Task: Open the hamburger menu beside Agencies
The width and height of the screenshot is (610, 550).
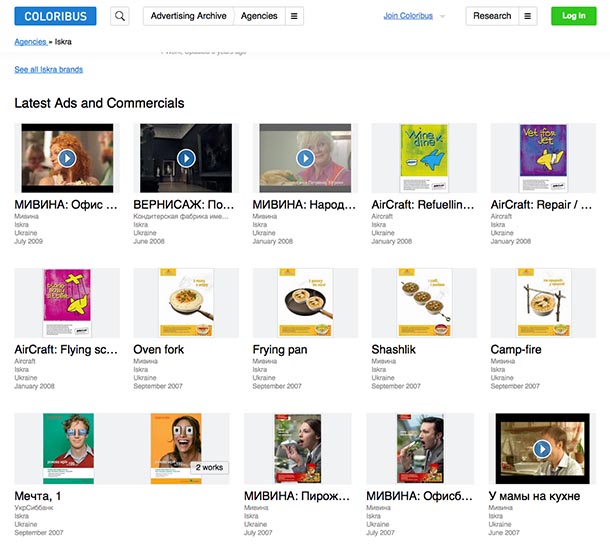Action: pos(293,16)
